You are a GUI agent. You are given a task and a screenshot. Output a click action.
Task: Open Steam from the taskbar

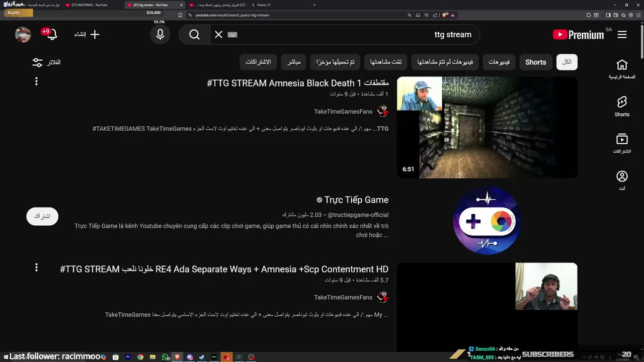[202, 357]
